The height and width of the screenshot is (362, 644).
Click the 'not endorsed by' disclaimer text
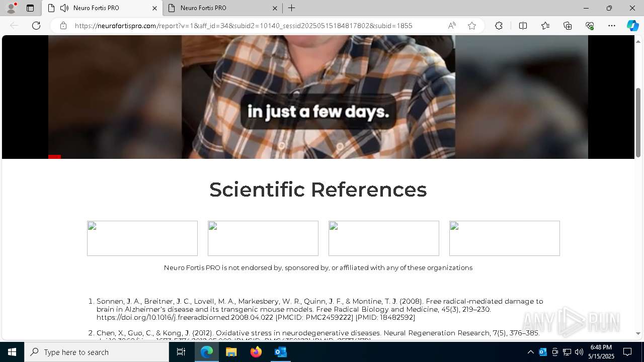(x=318, y=267)
